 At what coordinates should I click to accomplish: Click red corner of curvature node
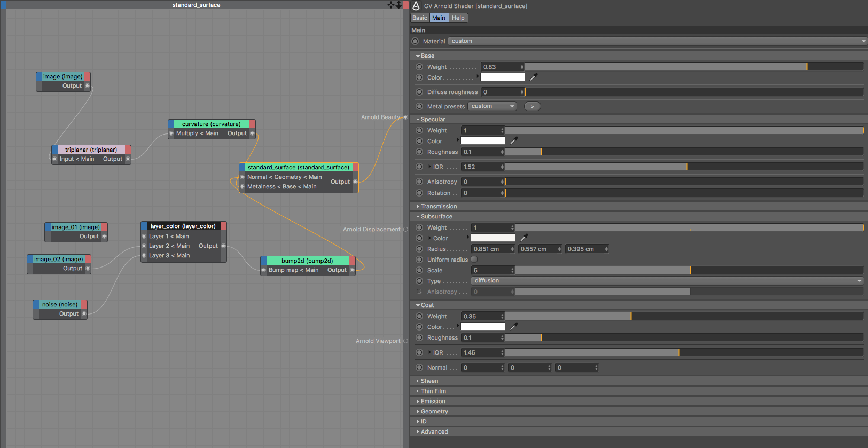[x=252, y=124]
